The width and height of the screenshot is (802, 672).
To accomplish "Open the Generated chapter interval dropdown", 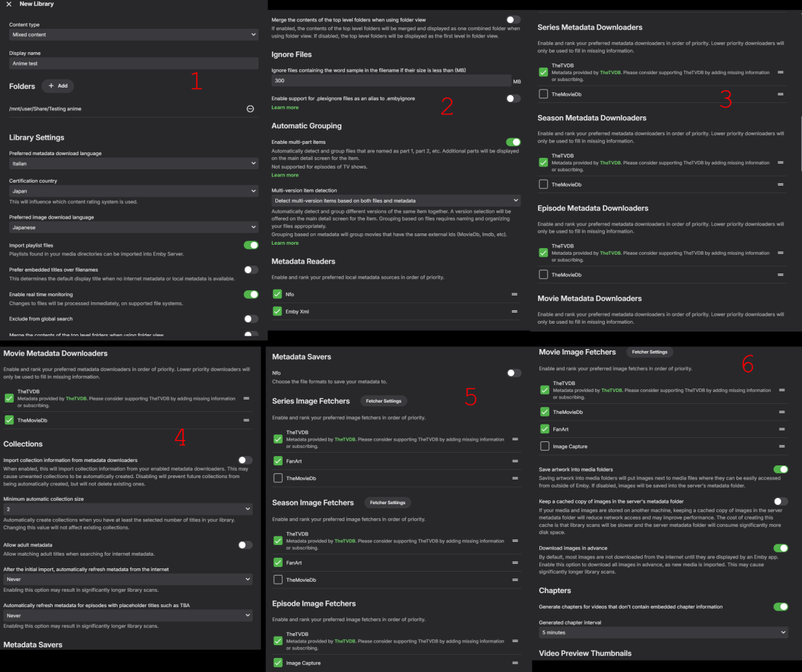I will tap(664, 632).
